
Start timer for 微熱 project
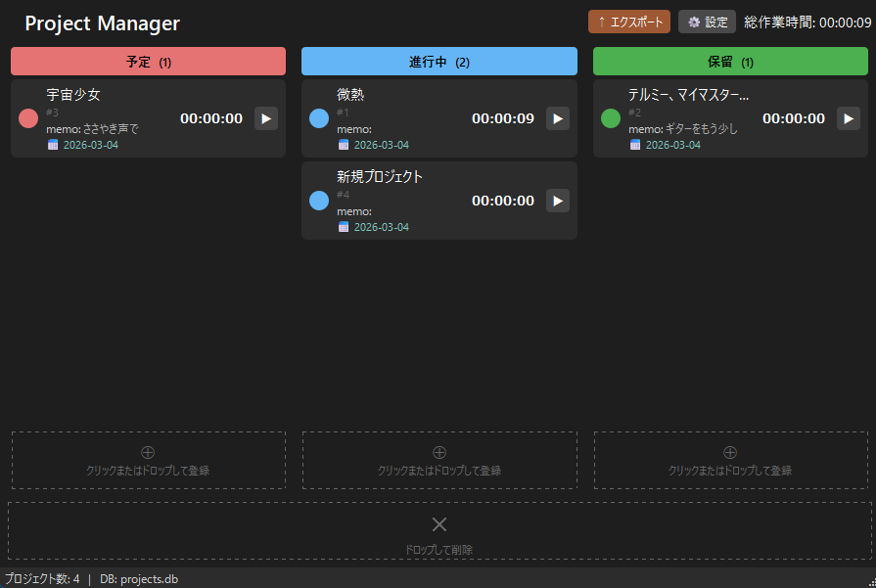558,118
